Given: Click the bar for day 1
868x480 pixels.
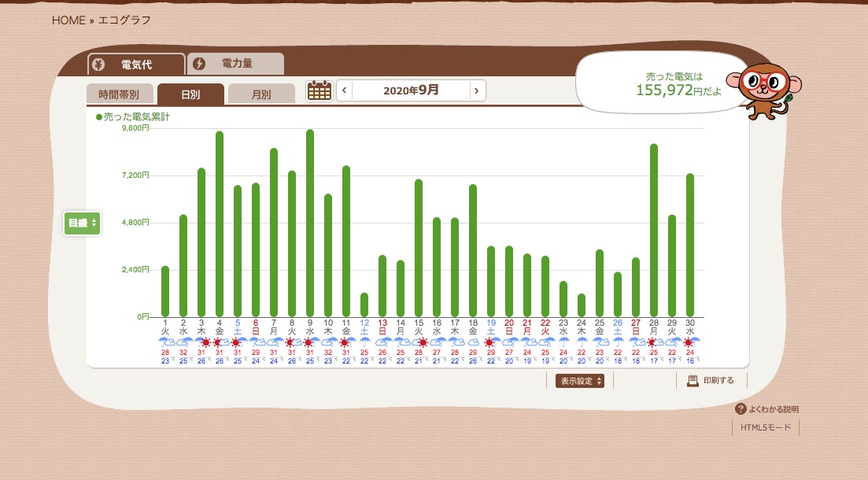Looking at the screenshot, I should click(x=165, y=291).
